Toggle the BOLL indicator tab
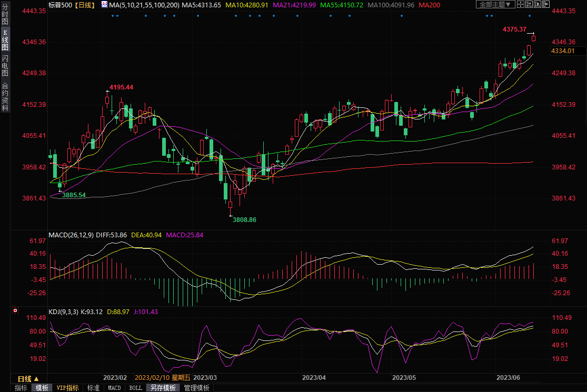The width and height of the screenshot is (587, 392). coord(135,388)
